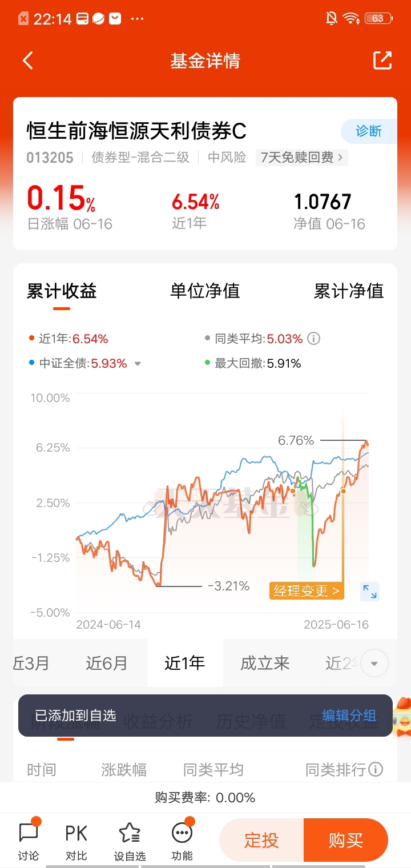This screenshot has width=411, height=868.
Task: Expand the chart to fullscreen
Action: point(370,592)
